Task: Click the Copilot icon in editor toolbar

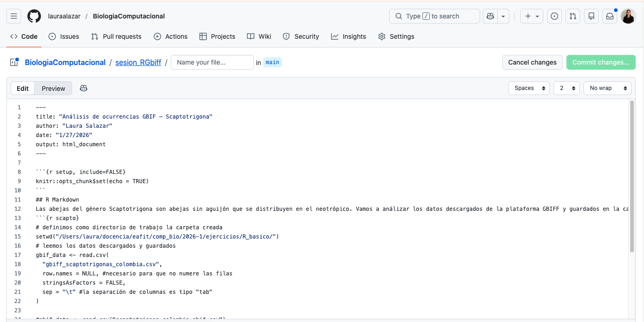Action: tap(84, 88)
